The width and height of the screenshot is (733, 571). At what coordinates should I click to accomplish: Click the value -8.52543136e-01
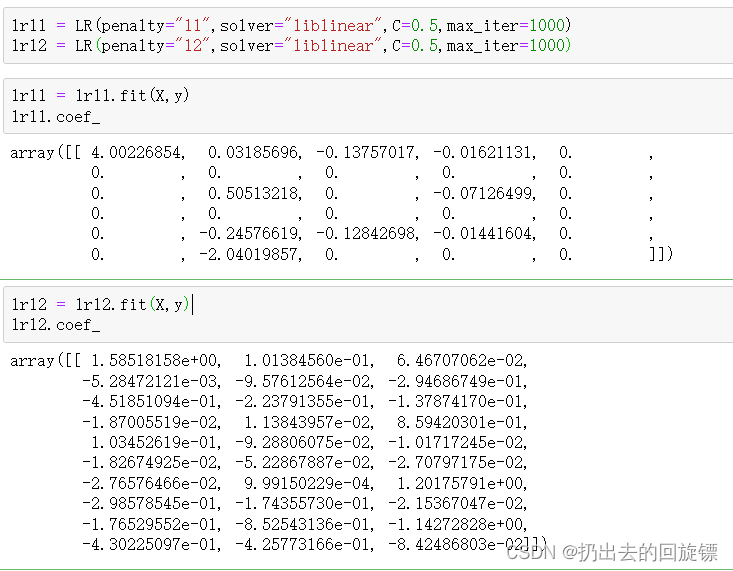click(303, 524)
